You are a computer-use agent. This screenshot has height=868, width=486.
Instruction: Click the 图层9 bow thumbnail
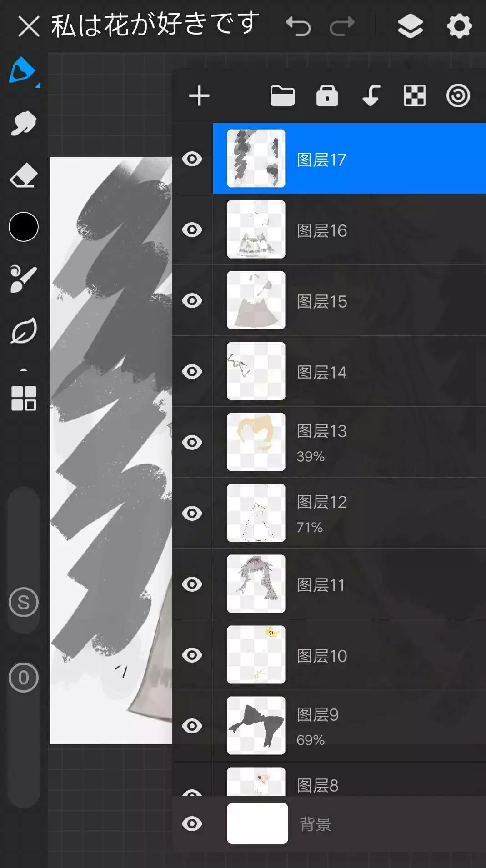pos(256,725)
